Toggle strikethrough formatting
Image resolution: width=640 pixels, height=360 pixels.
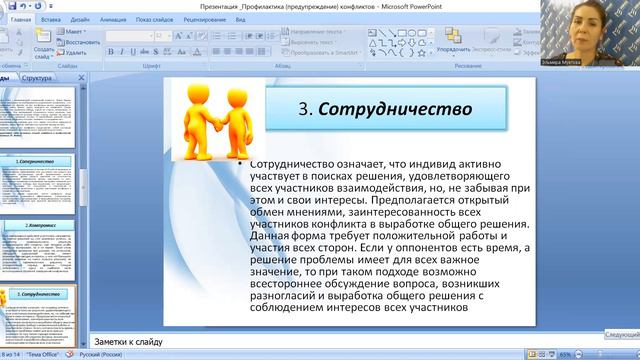point(144,52)
